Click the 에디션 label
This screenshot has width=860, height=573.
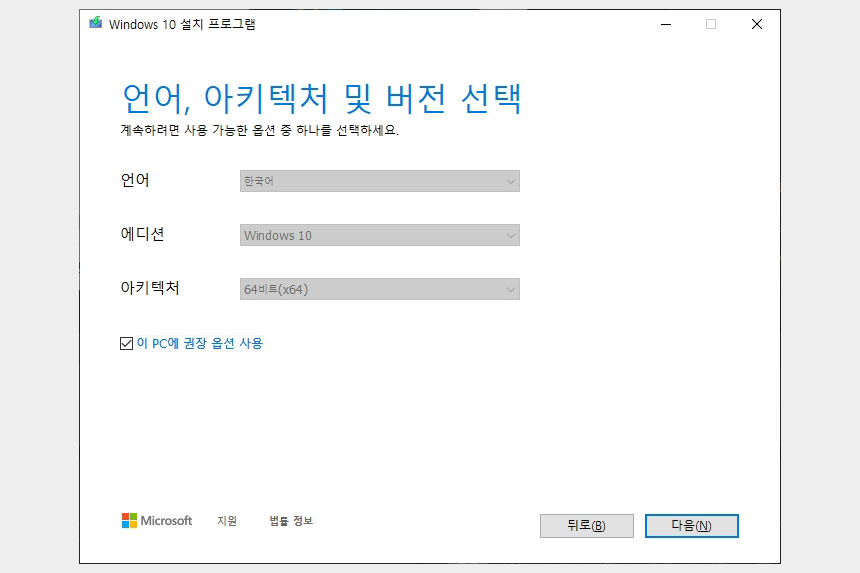143,234
